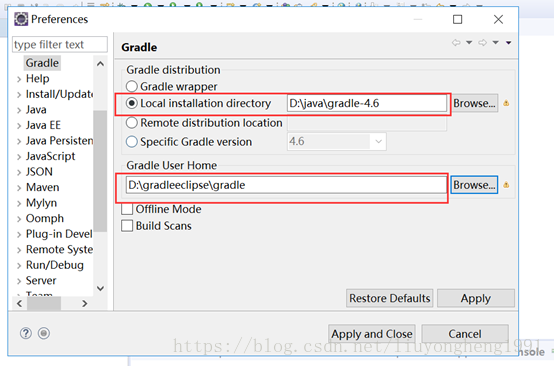Click the oomph preference recorder icon
This screenshot has height=366, width=554.
tap(44, 333)
